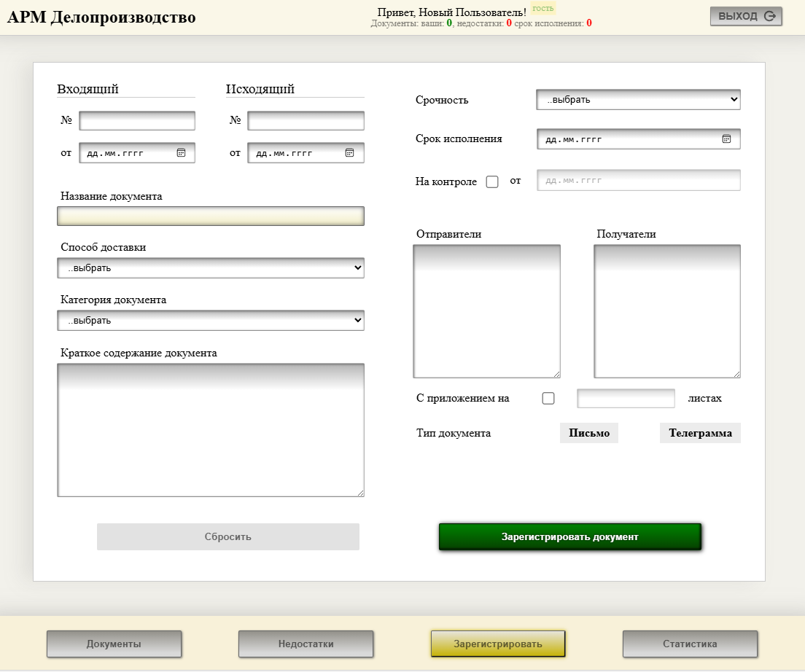Click the АРМ Делопроизводство title
805x672 pixels.
coord(101,17)
